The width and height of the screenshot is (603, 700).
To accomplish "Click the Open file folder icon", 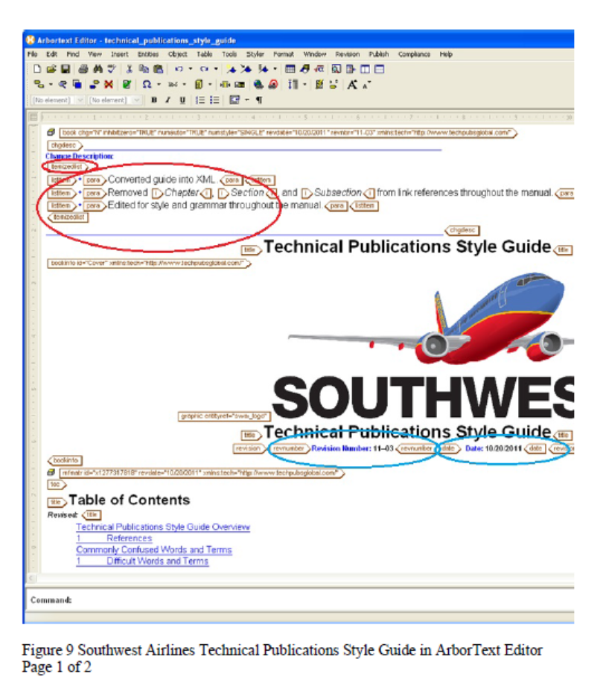I will coord(52,69).
